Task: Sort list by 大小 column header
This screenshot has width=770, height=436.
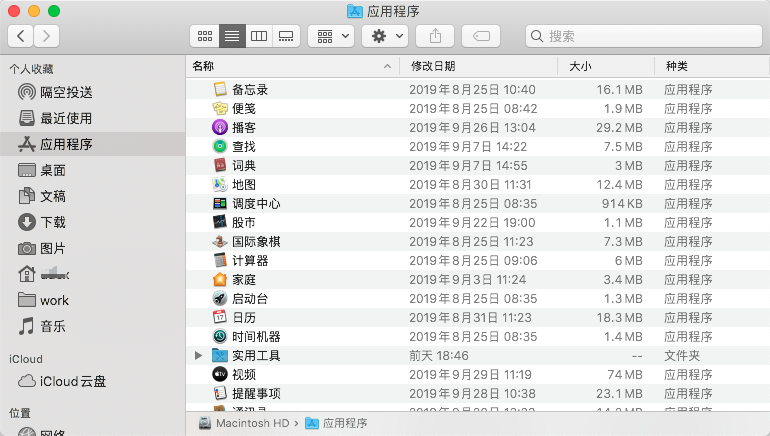Action: tap(580, 66)
